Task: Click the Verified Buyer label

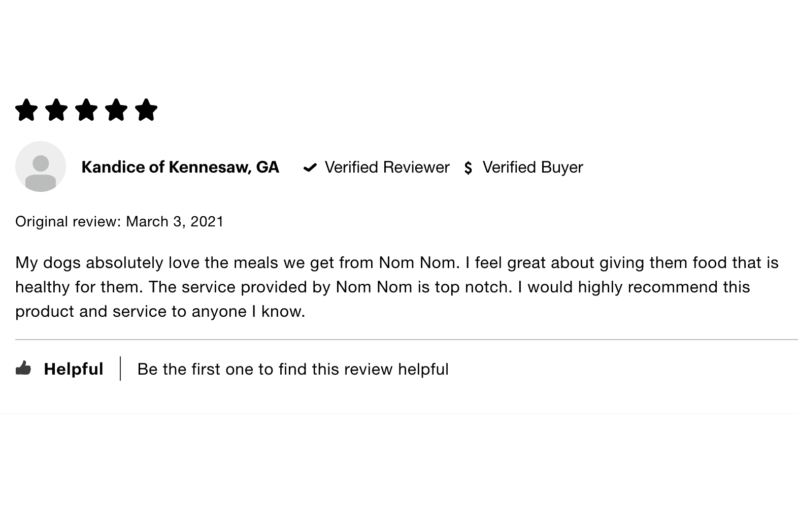Action: tap(533, 167)
